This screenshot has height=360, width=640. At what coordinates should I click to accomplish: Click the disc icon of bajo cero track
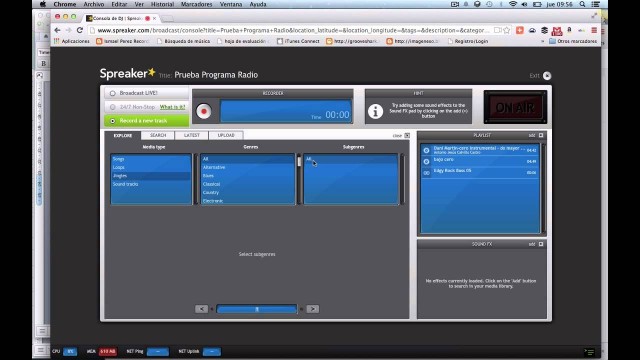pos(427,162)
